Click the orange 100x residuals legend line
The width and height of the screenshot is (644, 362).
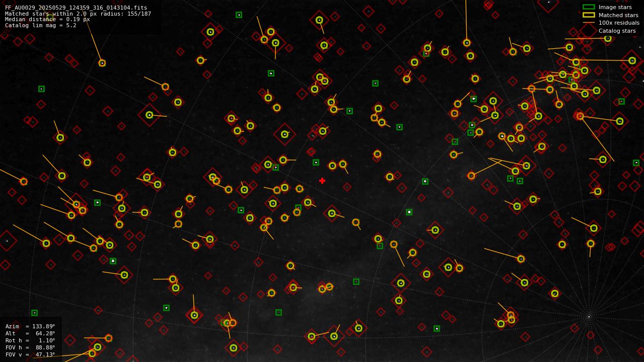tap(589, 23)
